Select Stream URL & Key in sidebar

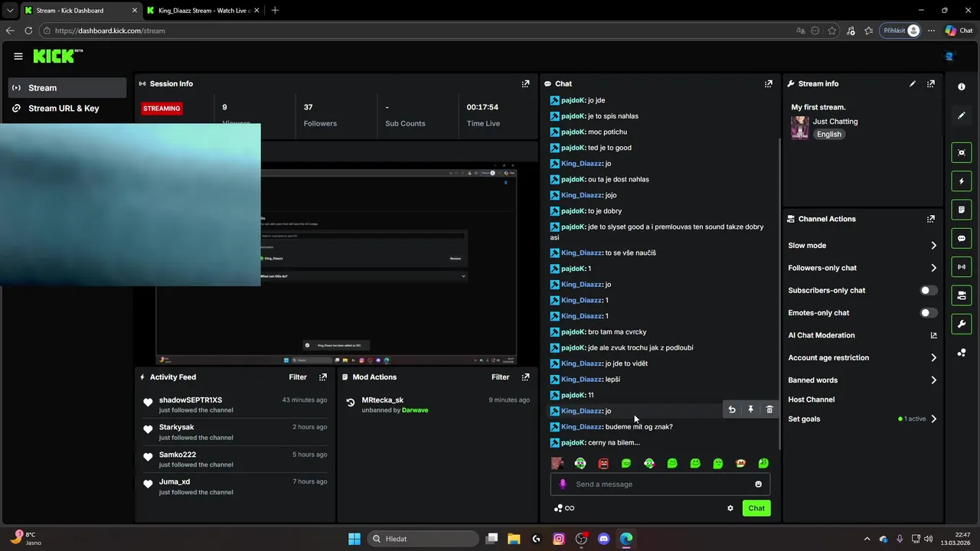(x=67, y=108)
